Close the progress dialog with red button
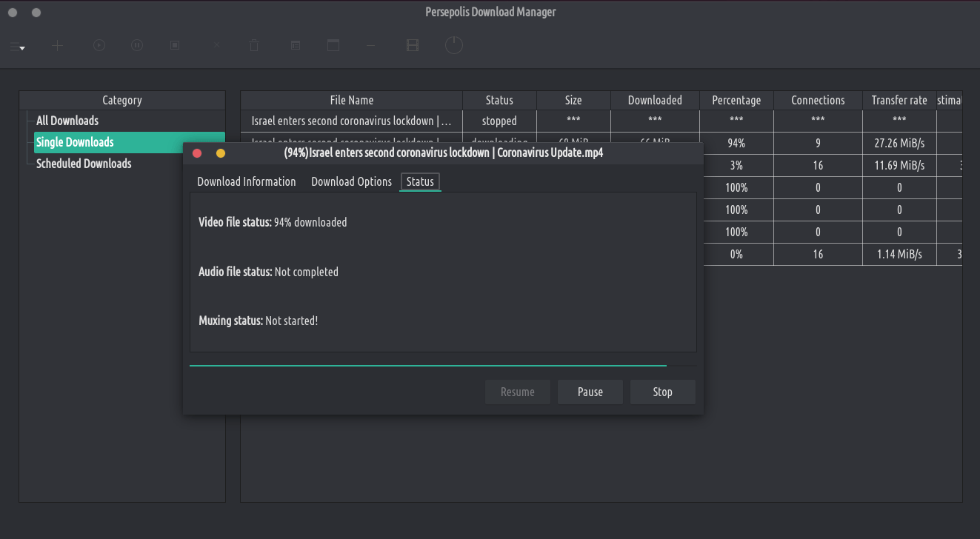980x539 pixels. coord(197,153)
